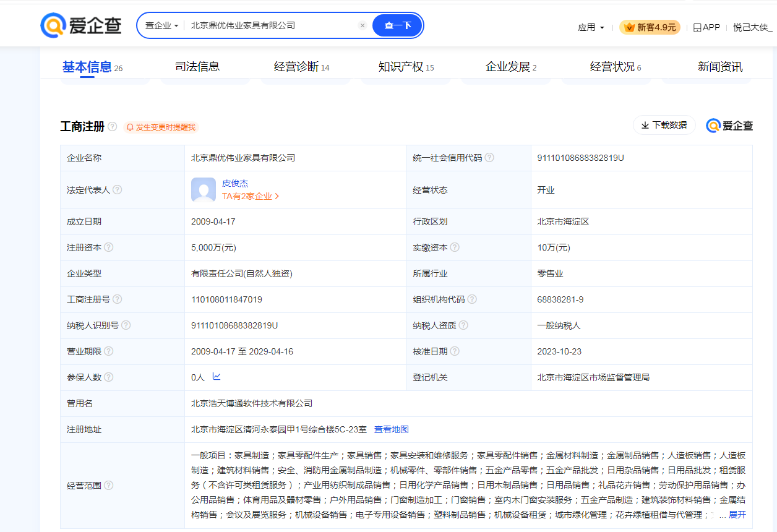Click 核准日期 value 2023-10-23
This screenshot has width=777, height=532.
[x=559, y=351]
